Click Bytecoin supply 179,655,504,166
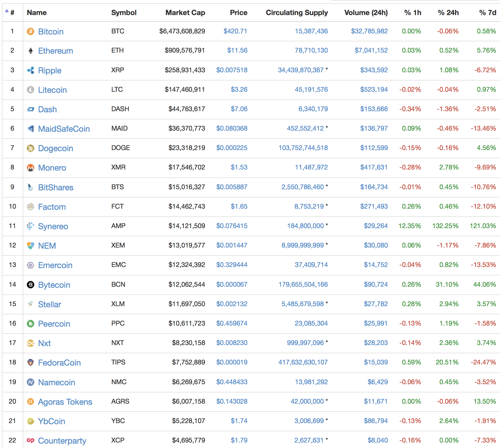The height and width of the screenshot is (448, 503). pos(303,284)
